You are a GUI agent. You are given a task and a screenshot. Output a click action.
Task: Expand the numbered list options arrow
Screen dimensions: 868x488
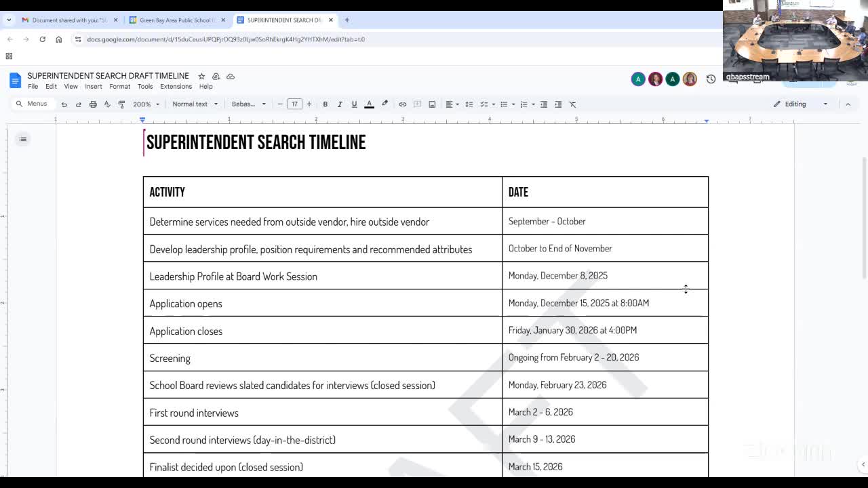pos(534,104)
